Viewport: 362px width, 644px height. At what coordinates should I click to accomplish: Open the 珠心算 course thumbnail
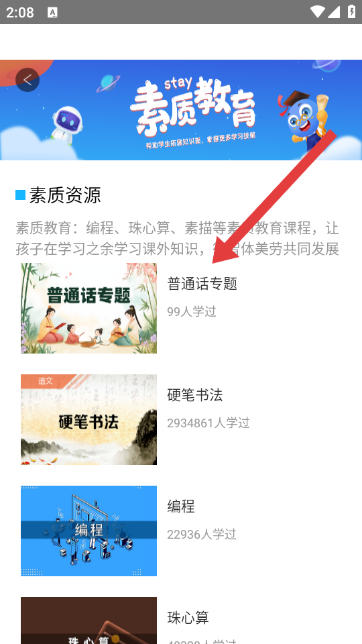(x=88, y=621)
